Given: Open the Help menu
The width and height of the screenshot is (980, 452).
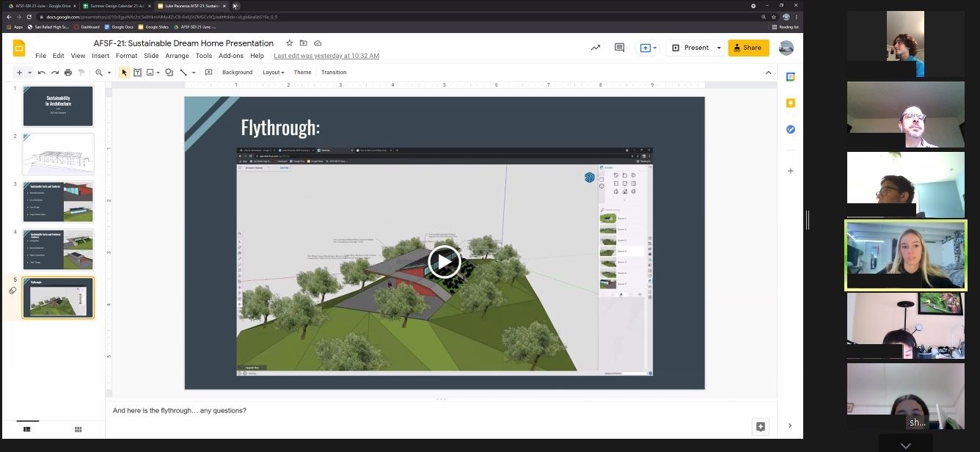Looking at the screenshot, I should [x=257, y=56].
